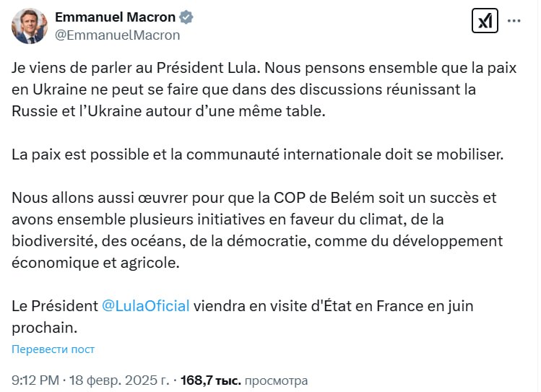Open Emmanuel Macron's profile picture
Image resolution: width=541 pixels, height=392 pixels.
[x=30, y=27]
